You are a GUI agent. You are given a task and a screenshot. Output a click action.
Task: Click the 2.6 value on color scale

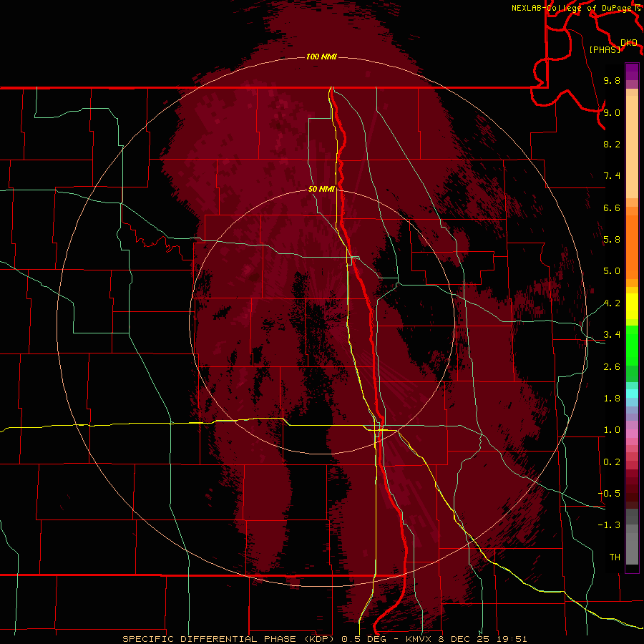(612, 367)
